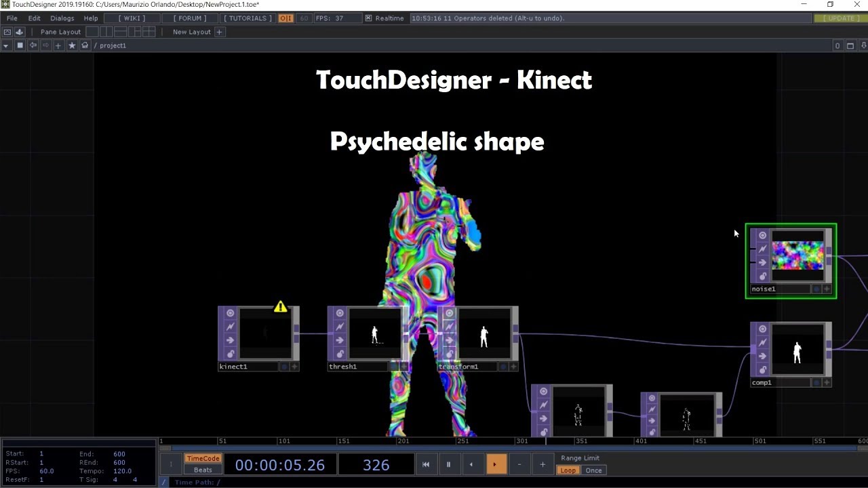Navigate back with the left arrow icon
This screenshot has height=488, width=868.
(x=33, y=45)
